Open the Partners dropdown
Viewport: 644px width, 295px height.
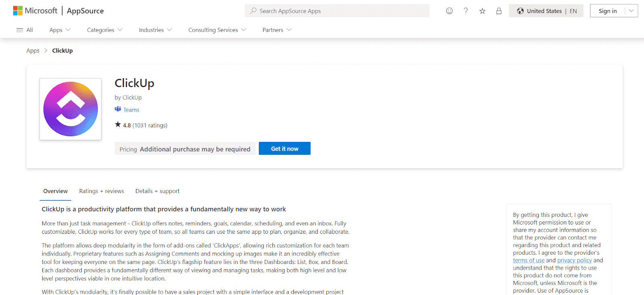277,30
